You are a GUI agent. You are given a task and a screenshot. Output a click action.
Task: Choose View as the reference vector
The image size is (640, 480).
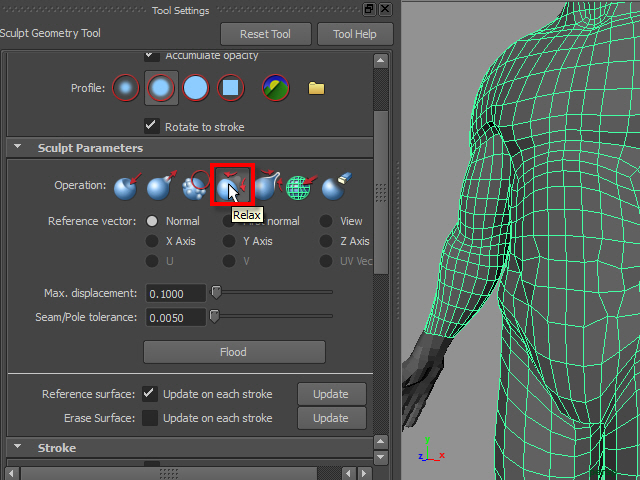326,221
